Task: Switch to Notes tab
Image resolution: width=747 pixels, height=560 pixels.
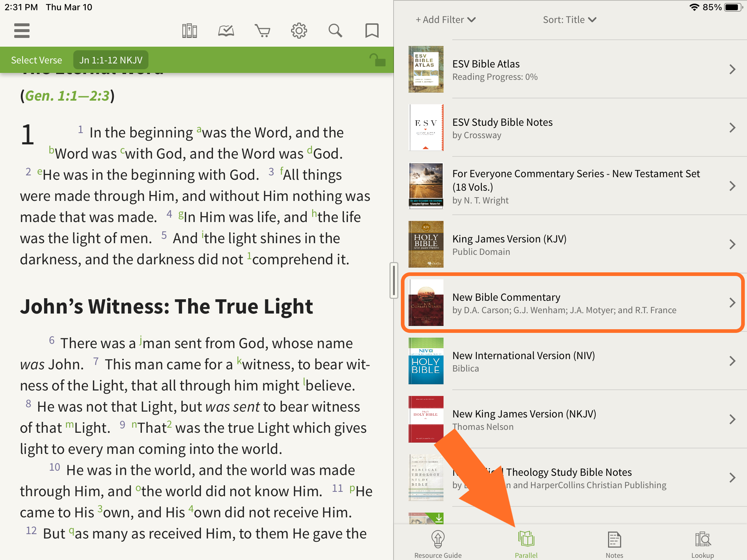Action: coord(614,544)
